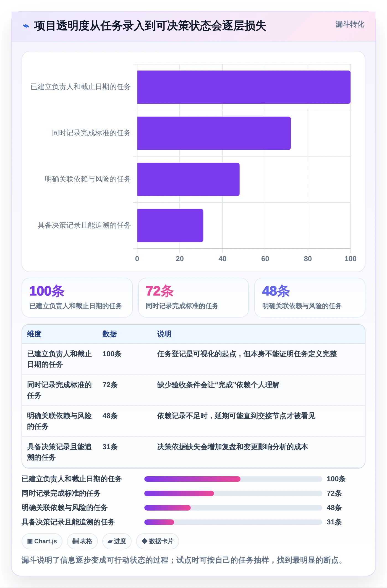
Task: Click the title 项目透明度从任务录入到可决策状态会逐层损失
Action: (x=150, y=26)
